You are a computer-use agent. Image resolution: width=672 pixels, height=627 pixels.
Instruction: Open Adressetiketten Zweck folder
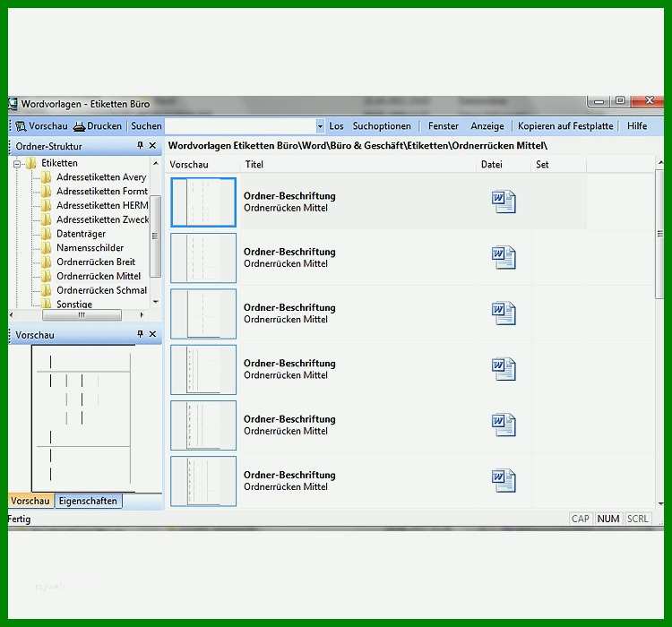pos(102,219)
